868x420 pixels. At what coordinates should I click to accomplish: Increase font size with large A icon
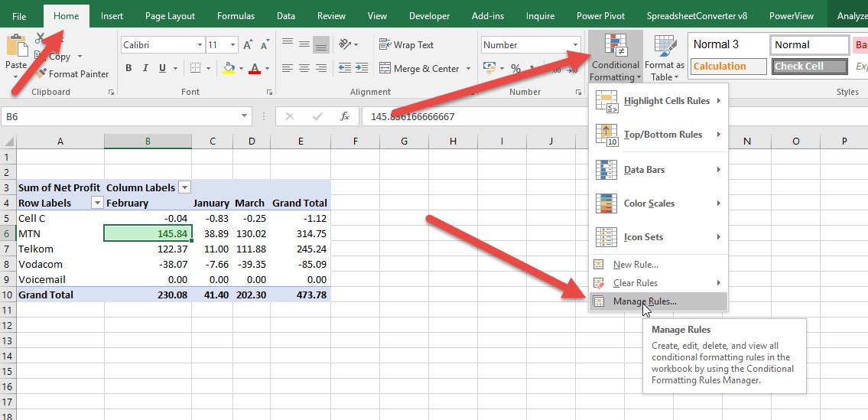[x=248, y=44]
